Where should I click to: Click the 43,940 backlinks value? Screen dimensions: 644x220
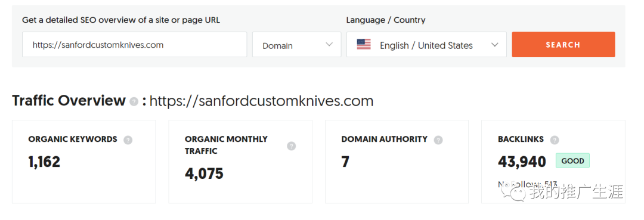522,162
